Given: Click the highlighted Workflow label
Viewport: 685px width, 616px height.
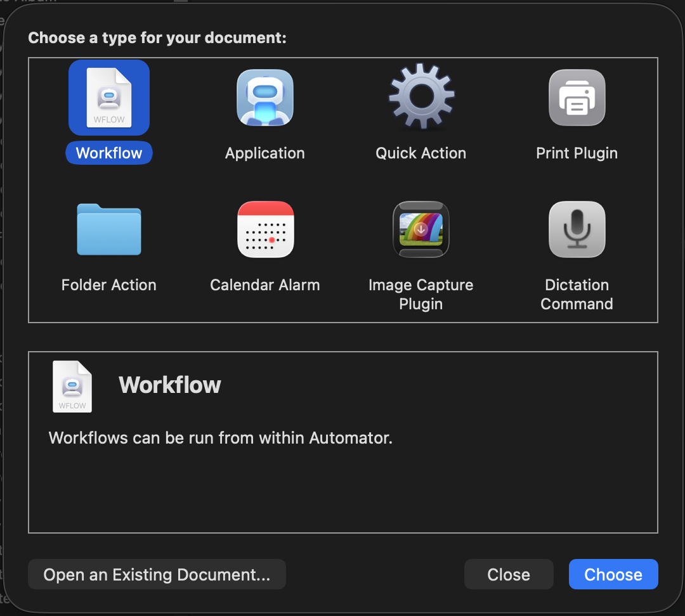Looking at the screenshot, I should coord(109,153).
